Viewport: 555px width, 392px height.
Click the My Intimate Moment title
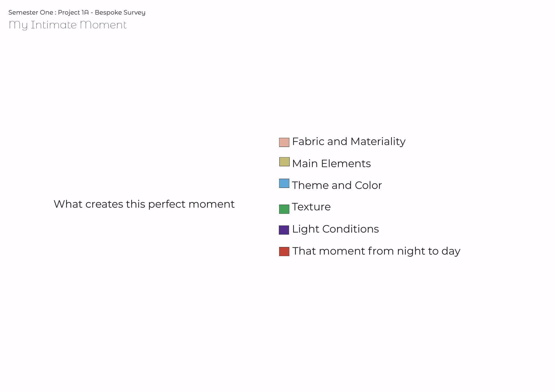(68, 25)
